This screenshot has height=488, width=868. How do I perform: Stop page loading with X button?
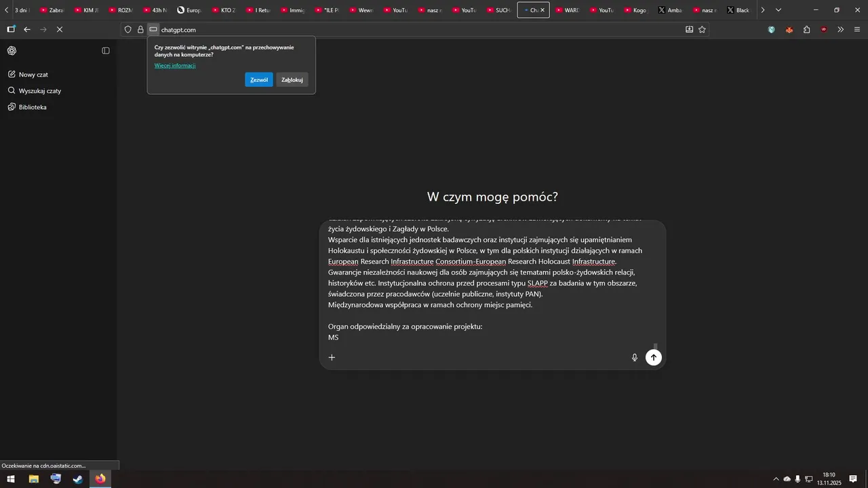tap(60, 30)
